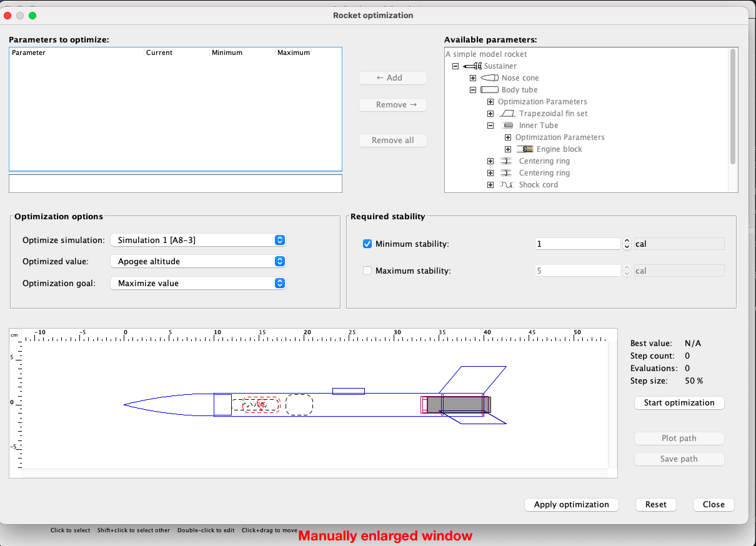
Task: Select the Engine block icon
Action: 525,149
